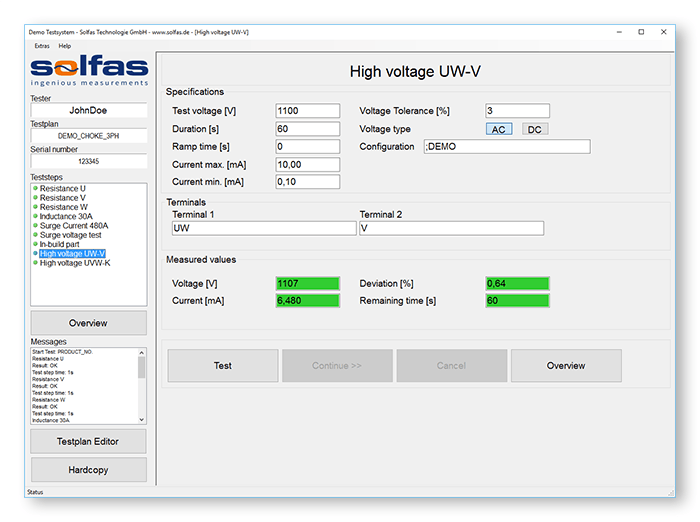Click Overview button below Teststeps list

click(88, 323)
